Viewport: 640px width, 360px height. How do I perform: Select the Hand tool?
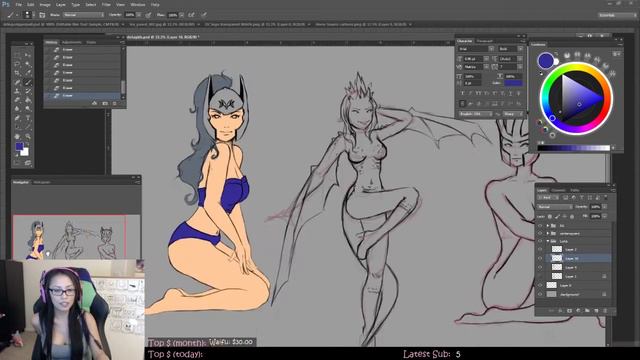(x=17, y=136)
